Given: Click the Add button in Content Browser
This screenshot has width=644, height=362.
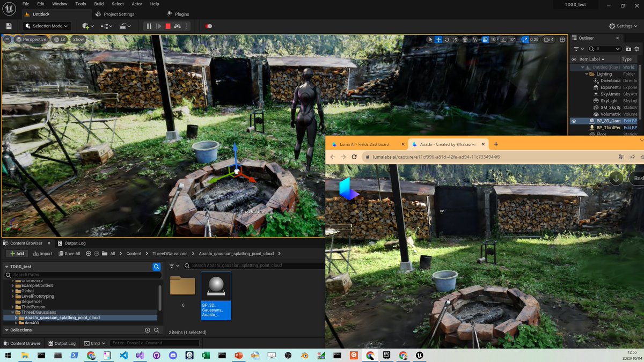Looking at the screenshot, I should 16,254.
